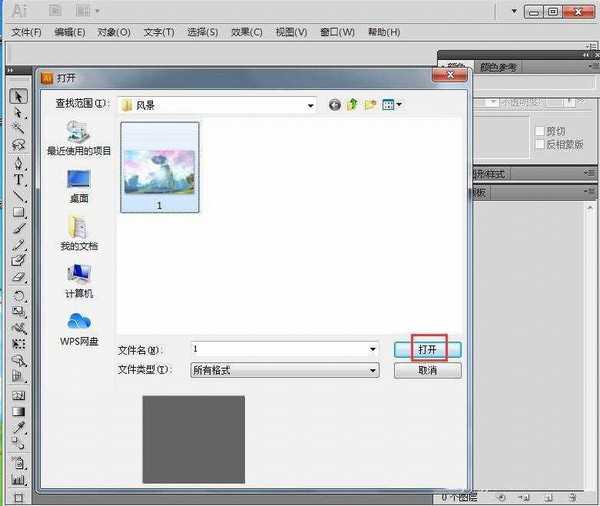Screen dimensions: 600x506
Task: Expand the 文件名 dropdown arrow
Action: [x=372, y=349]
